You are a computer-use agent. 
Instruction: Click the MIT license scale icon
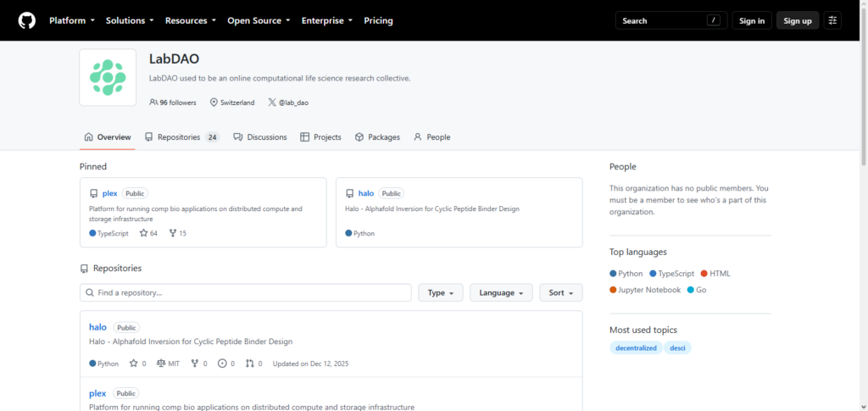(x=161, y=364)
